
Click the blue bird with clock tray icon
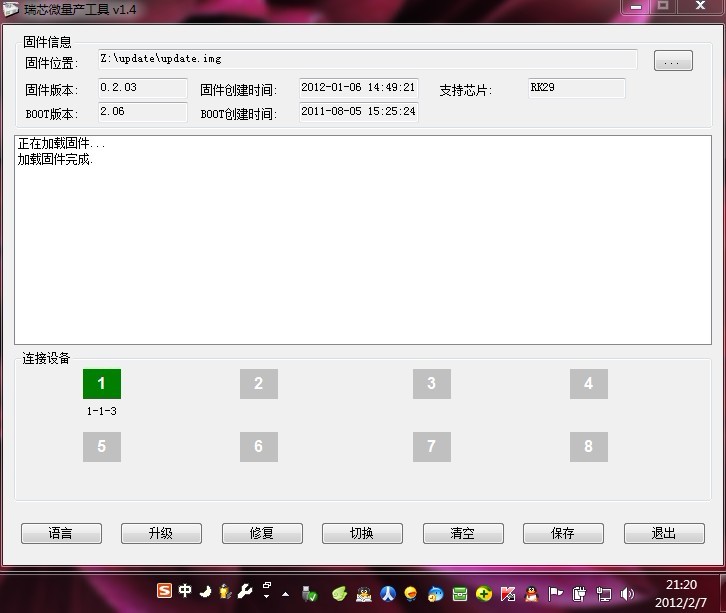point(435,594)
